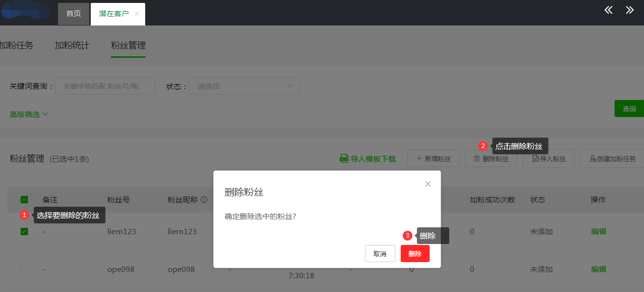Switch to the 首页 tab

[x=74, y=14]
